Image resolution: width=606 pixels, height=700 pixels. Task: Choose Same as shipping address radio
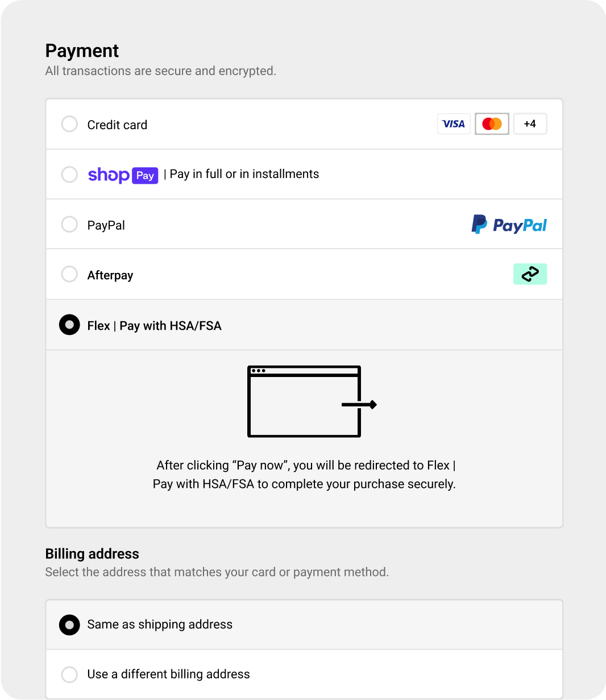(69, 624)
